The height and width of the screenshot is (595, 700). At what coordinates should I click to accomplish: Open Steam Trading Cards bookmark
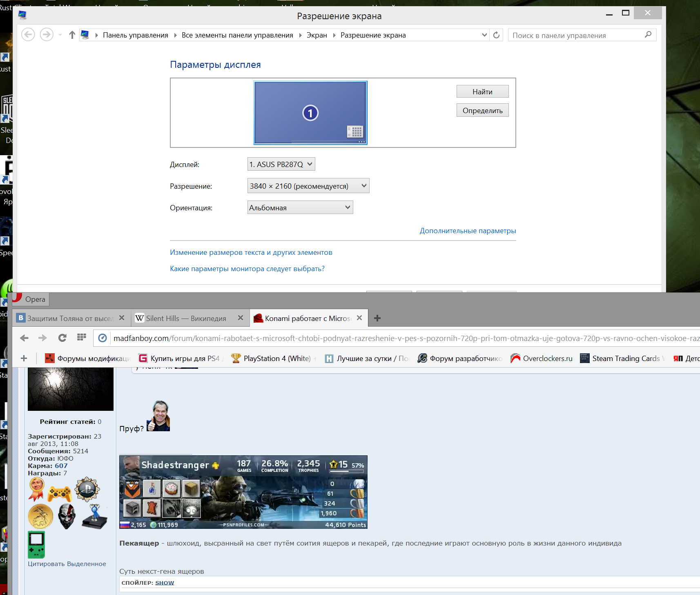pyautogui.click(x=622, y=358)
